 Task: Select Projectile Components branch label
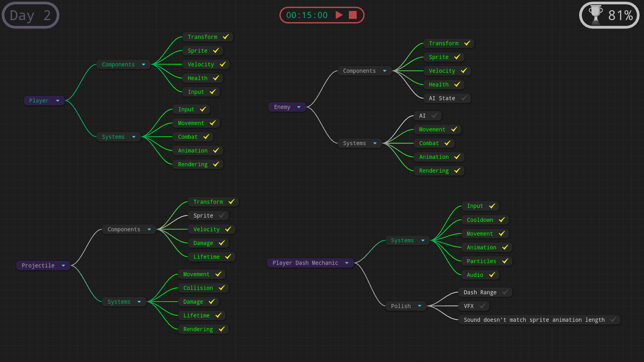pos(124,229)
